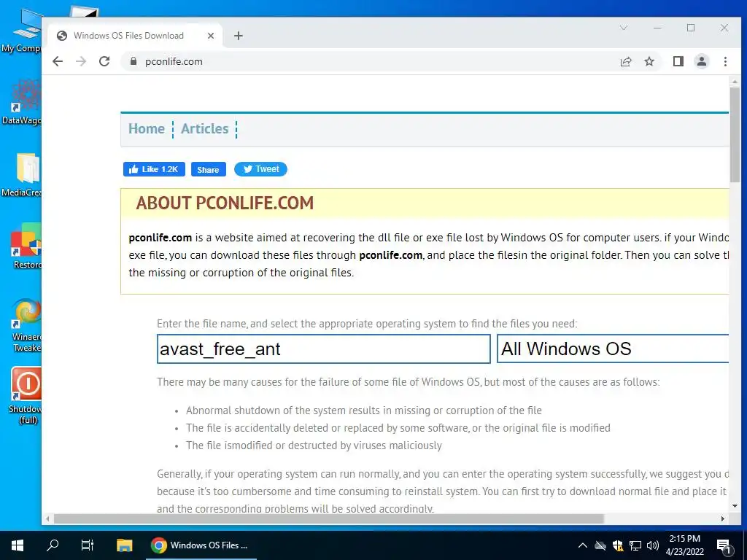This screenshot has width=747, height=560.
Task: Click the ABOUT PCONLIFE.COM heading
Action: pos(225,203)
